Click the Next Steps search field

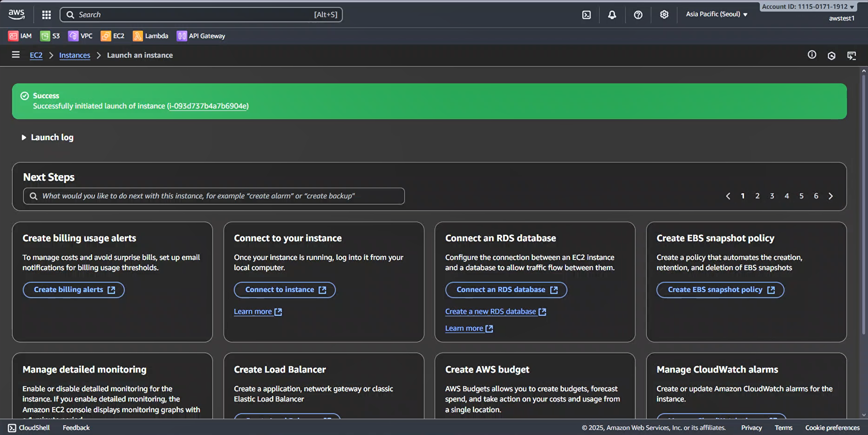click(x=214, y=196)
